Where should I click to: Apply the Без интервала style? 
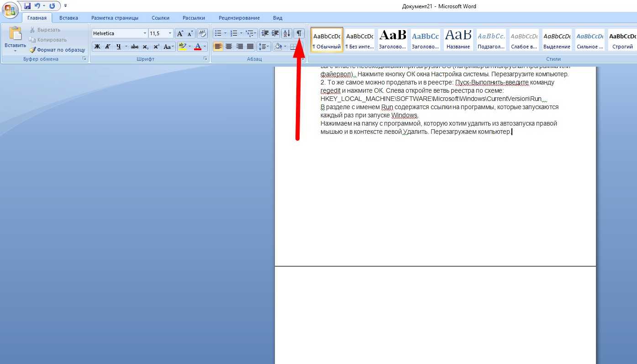(360, 39)
